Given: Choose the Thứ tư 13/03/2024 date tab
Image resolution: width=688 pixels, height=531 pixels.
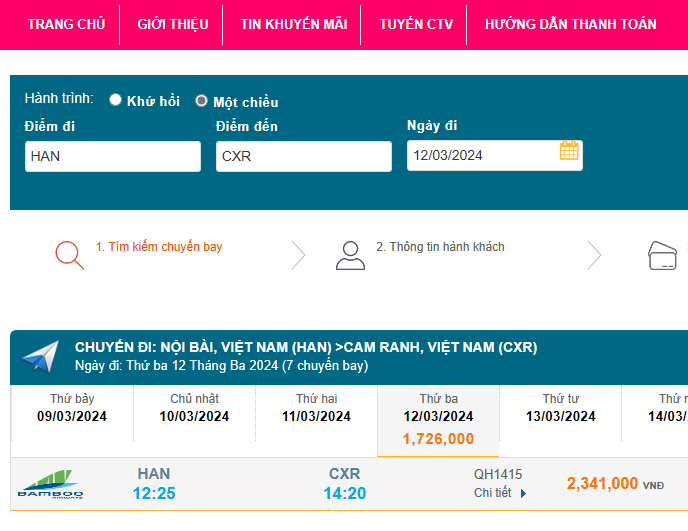Looking at the screenshot, I should click(561, 409).
